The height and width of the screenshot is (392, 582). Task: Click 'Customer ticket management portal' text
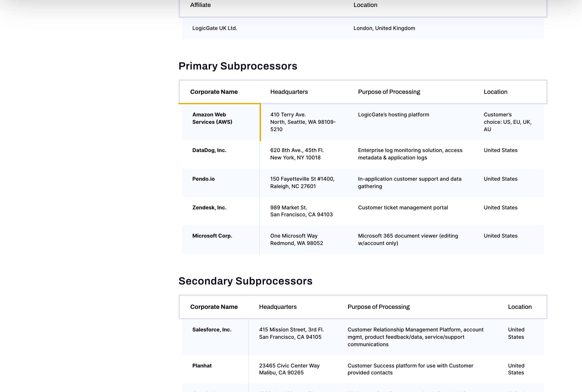click(403, 207)
